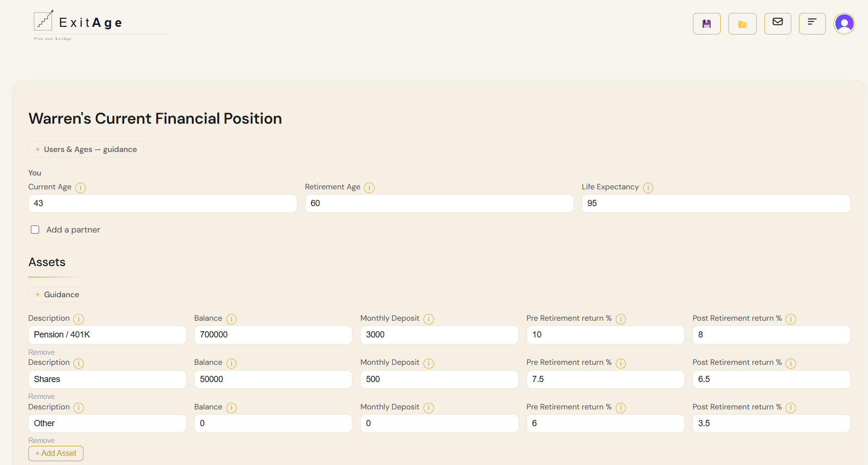Open the user profile avatar
This screenshot has height=465, width=868.
844,23
